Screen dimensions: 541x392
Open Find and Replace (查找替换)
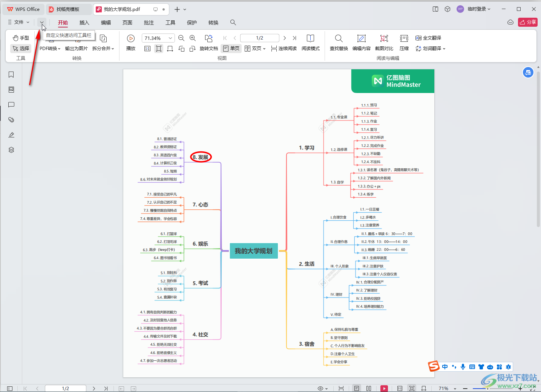[339, 43]
